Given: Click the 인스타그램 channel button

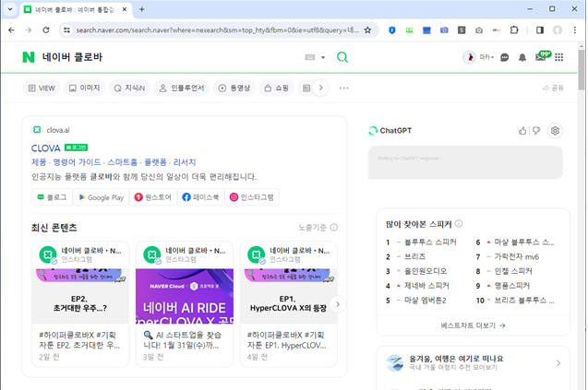Looking at the screenshot, I should [x=252, y=197].
